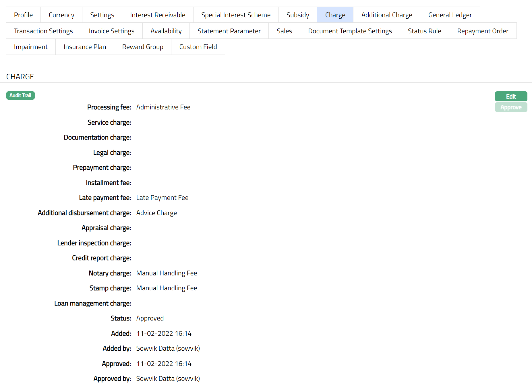View the General Ledger tab

[450, 15]
